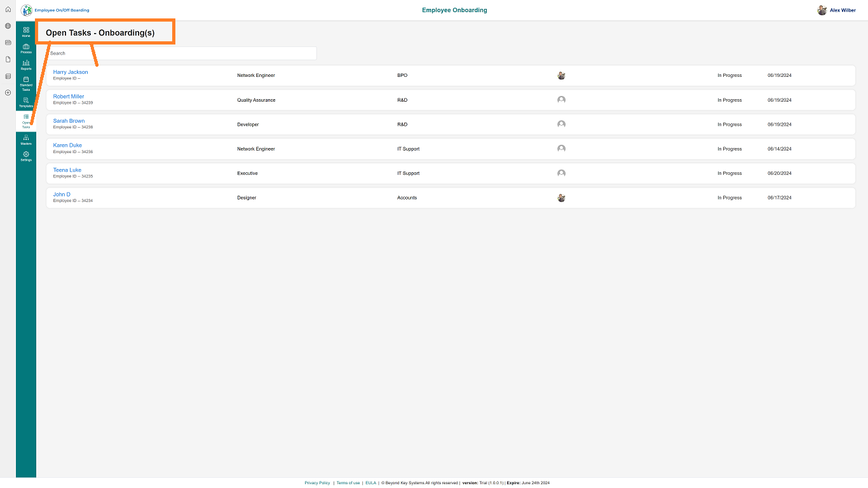This screenshot has height=488, width=868.
Task: Click the Alex Wilber user name
Action: tap(843, 10)
